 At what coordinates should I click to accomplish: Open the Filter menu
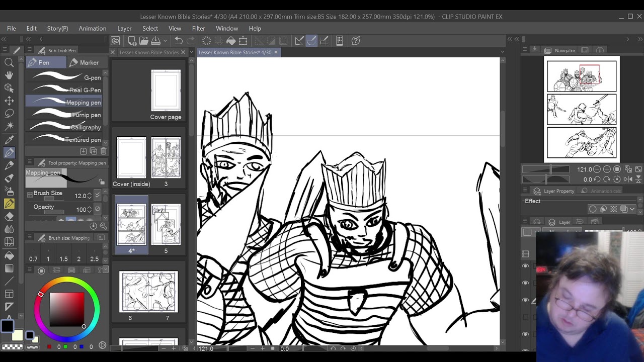(x=198, y=28)
